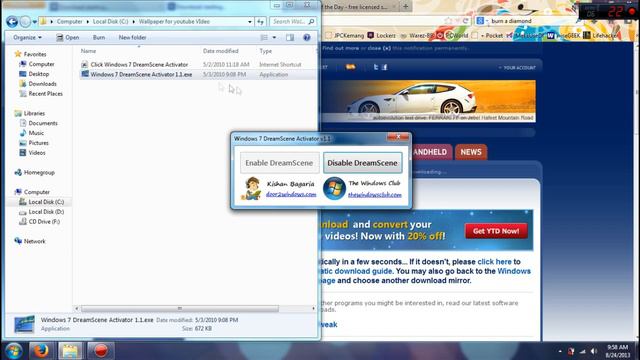640x360 pixels.
Task: Select Windows 7 DreamScene Activator 1.1.exe file
Action: tap(141, 75)
